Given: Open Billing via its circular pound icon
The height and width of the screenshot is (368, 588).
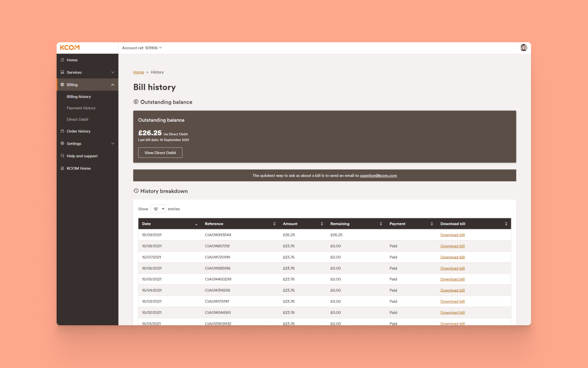Looking at the screenshot, I should [x=62, y=84].
